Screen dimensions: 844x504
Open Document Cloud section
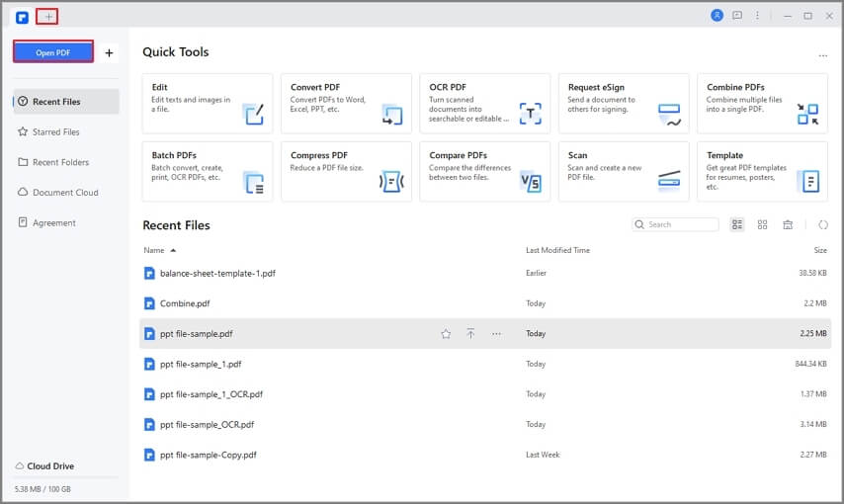point(66,193)
